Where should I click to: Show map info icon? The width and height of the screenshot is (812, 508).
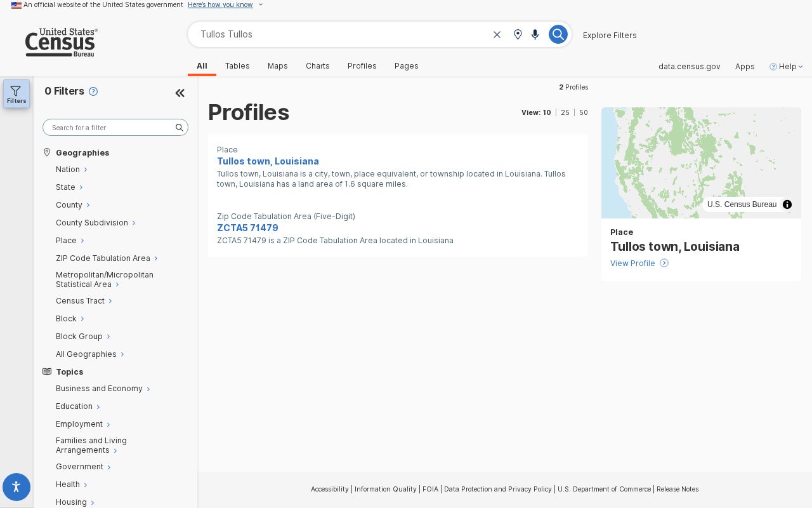point(787,204)
